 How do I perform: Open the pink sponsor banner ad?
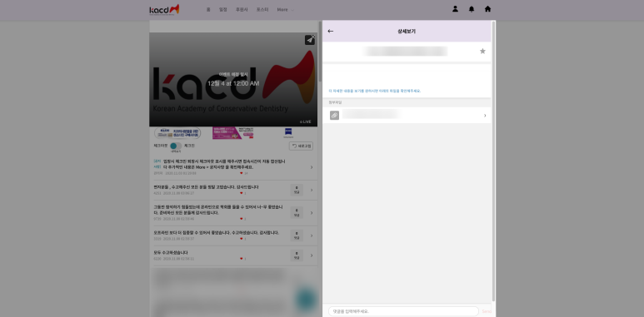pos(233,133)
